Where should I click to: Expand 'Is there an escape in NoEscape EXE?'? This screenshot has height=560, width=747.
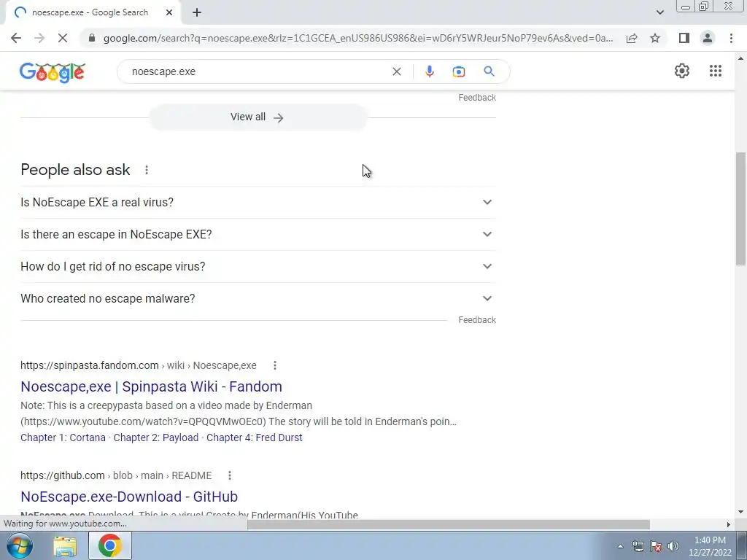(258, 234)
